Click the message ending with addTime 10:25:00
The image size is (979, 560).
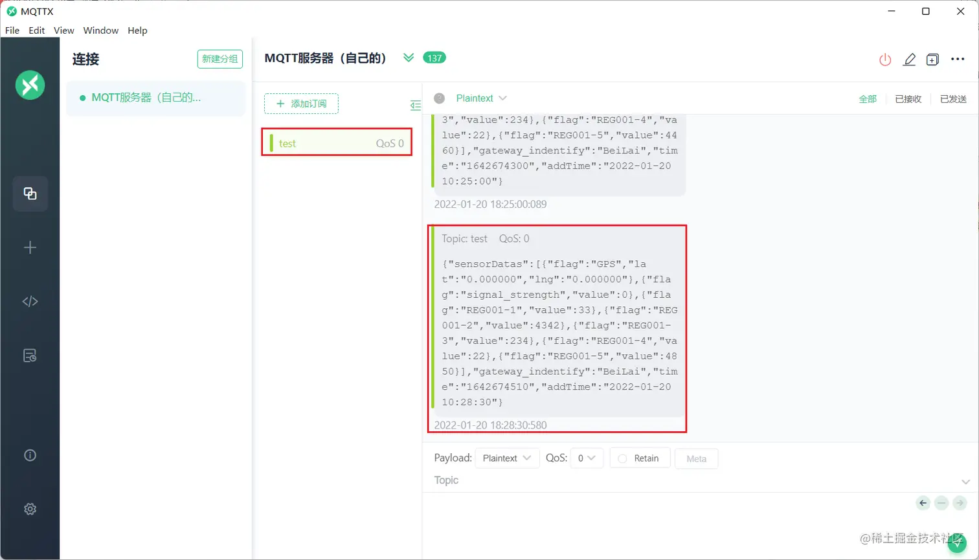click(559, 154)
